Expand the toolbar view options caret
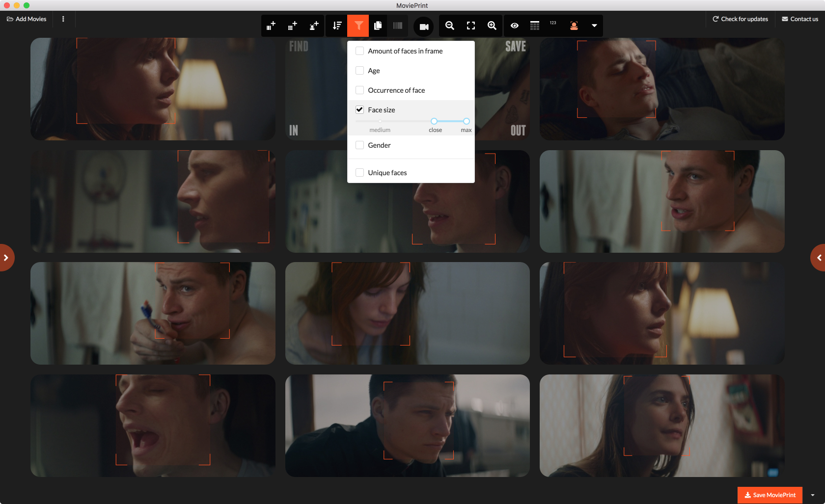The height and width of the screenshot is (504, 825). pyautogui.click(x=594, y=26)
